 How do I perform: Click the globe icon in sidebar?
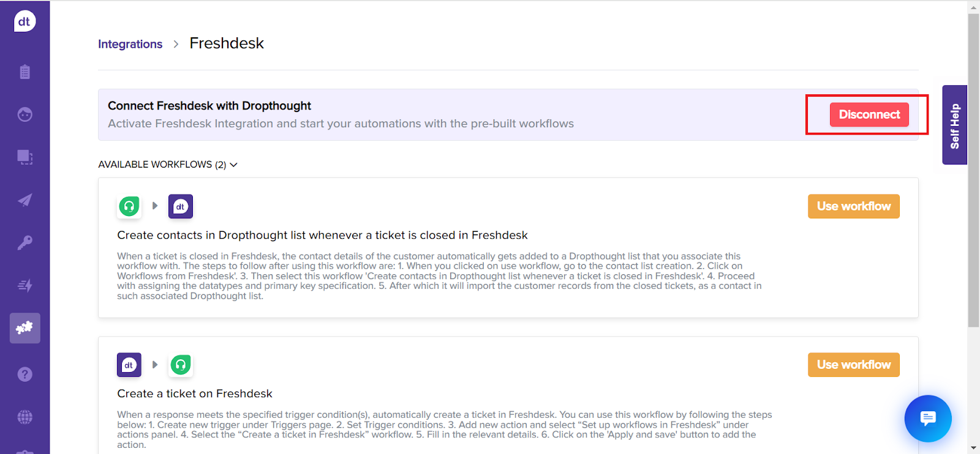[x=24, y=417]
